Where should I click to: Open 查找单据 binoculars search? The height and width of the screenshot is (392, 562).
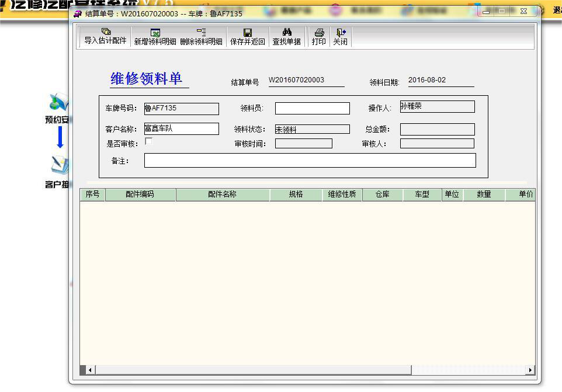click(x=286, y=37)
